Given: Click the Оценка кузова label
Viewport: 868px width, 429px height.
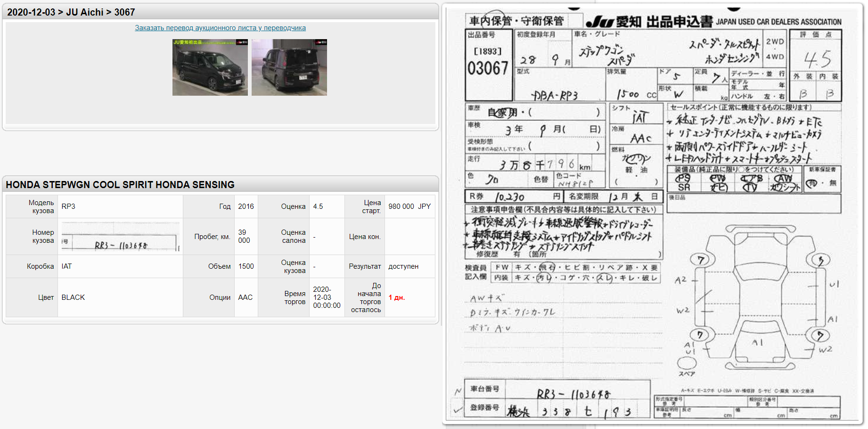Looking at the screenshot, I should pyautogui.click(x=293, y=266).
